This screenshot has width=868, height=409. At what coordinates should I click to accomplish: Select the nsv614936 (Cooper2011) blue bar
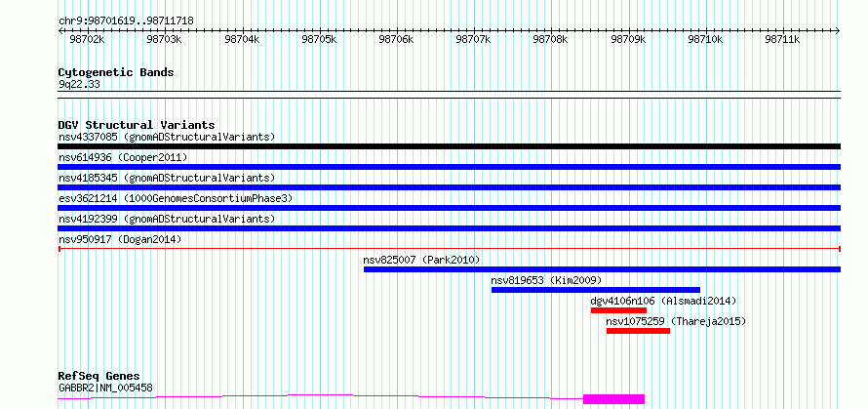point(449,167)
